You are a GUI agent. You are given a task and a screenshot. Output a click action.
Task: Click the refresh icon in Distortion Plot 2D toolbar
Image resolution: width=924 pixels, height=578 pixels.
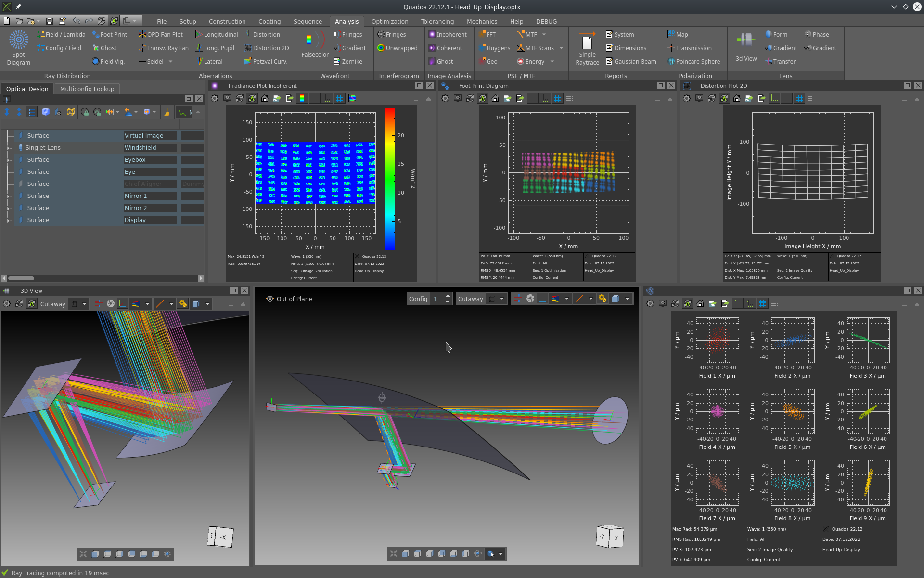point(712,98)
